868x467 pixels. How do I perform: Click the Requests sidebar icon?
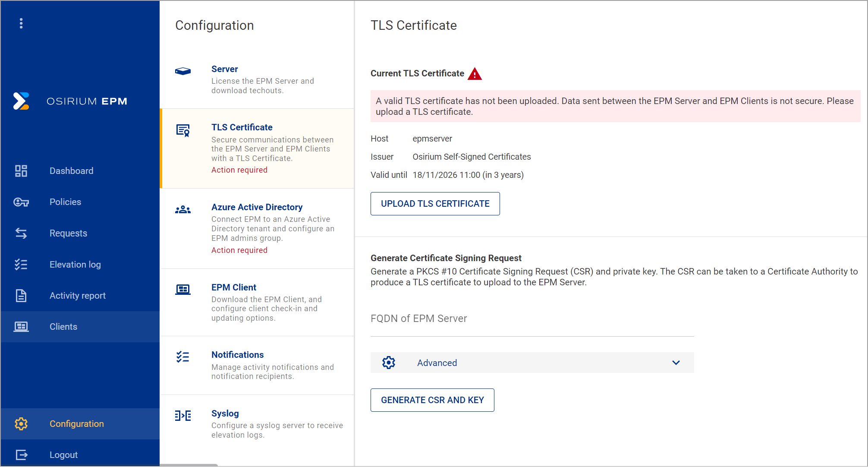(x=21, y=233)
